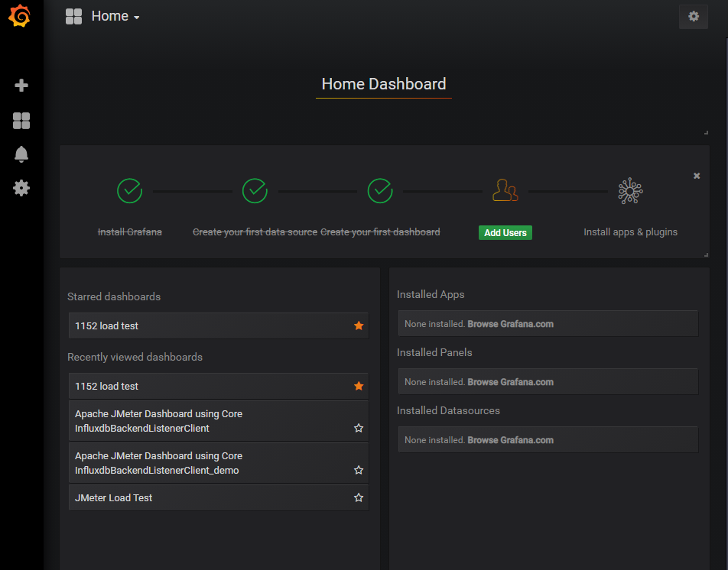Open the Create plus menu in sidebar
728x570 pixels.
click(x=21, y=86)
